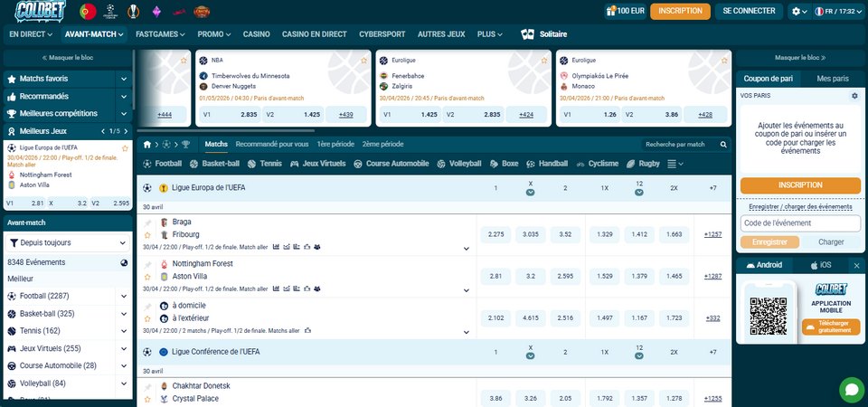Open the Portugal flag league shortcut
Viewport: 868px width, 407px height.
coord(88,11)
